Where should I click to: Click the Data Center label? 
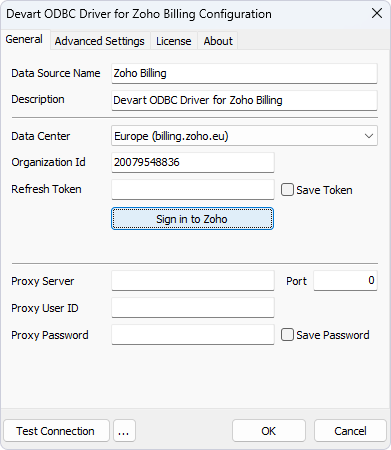[x=41, y=136]
